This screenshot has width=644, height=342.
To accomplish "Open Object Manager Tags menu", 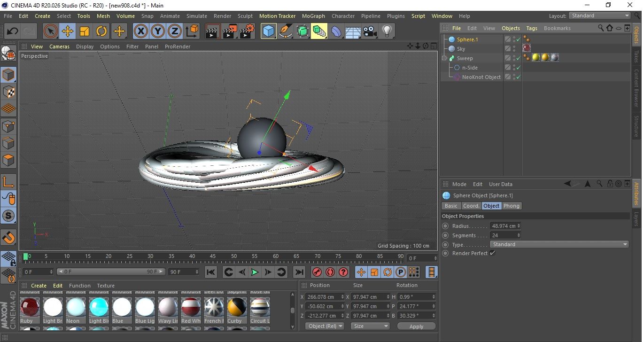I will [x=532, y=28].
